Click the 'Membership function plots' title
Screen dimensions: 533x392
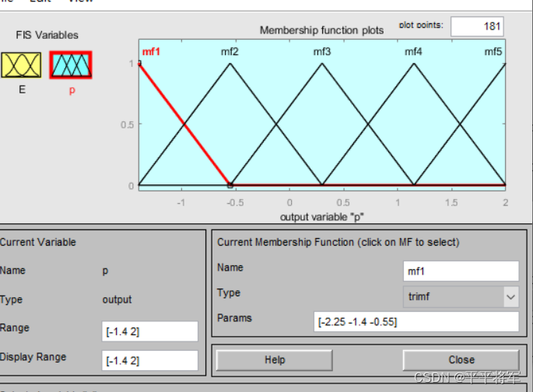(322, 30)
